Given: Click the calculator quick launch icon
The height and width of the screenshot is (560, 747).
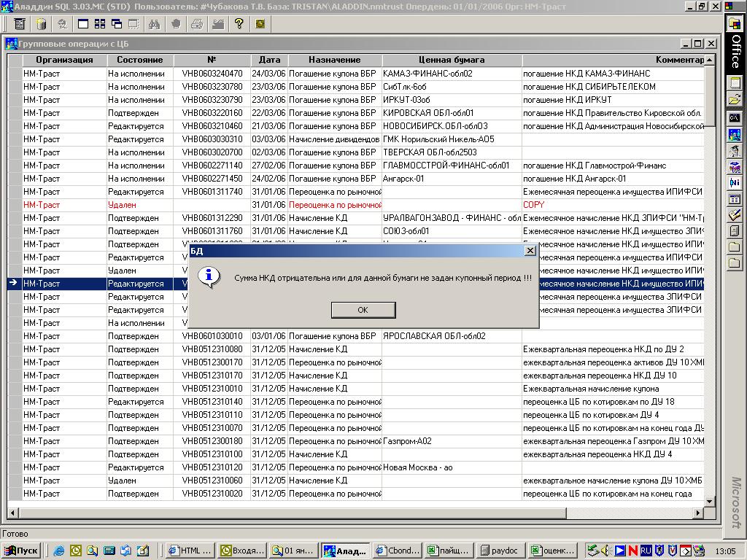Looking at the screenshot, I should point(109,551).
